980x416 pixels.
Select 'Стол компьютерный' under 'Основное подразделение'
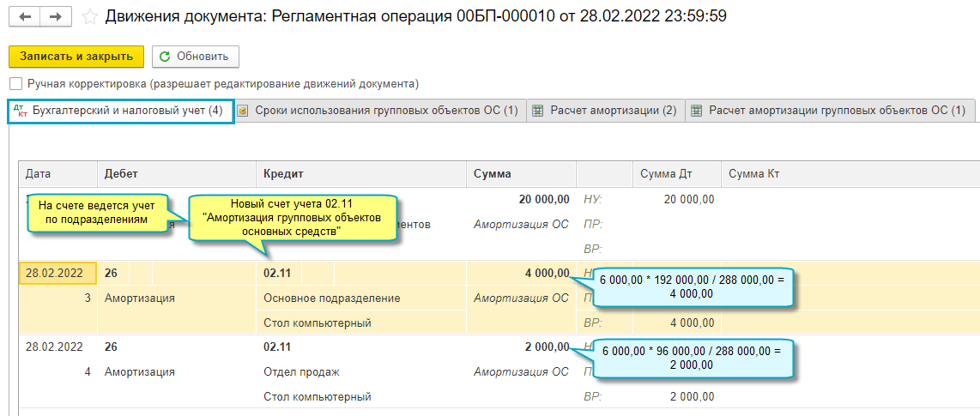[x=318, y=323]
